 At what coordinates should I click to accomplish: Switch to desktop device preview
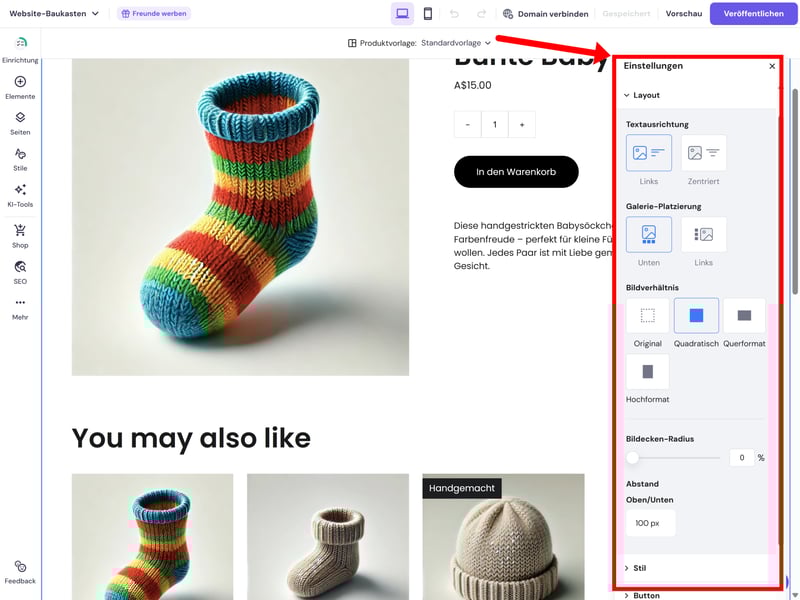(402, 14)
